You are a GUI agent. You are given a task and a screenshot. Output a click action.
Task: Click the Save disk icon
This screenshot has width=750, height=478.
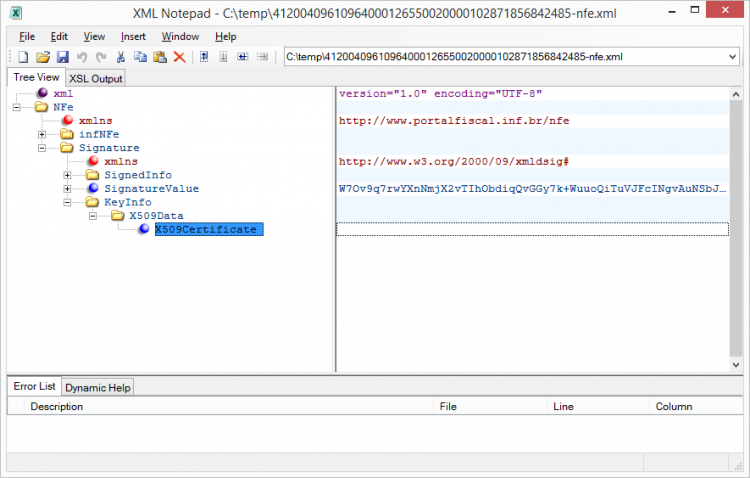(63, 57)
